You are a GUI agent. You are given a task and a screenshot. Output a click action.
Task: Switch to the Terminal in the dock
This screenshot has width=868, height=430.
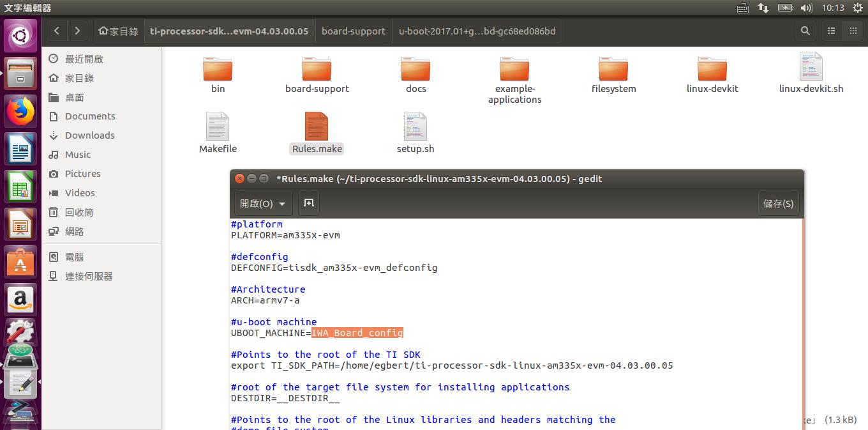pos(20,358)
